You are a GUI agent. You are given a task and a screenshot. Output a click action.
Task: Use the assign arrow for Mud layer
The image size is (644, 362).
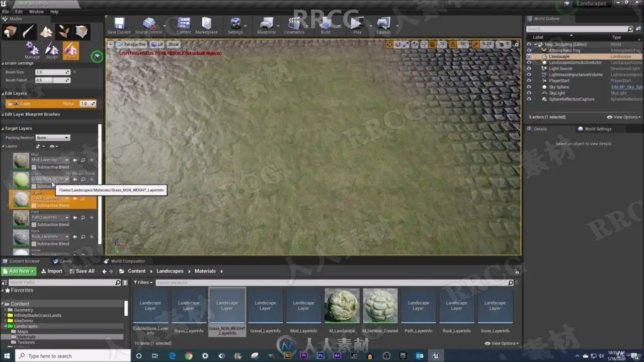click(75, 160)
